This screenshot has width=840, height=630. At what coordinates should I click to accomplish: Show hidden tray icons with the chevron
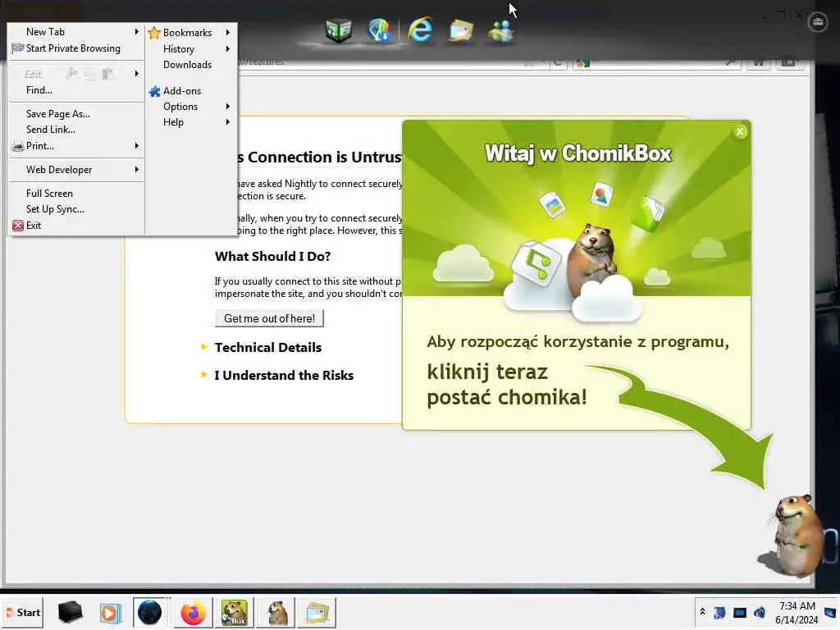[x=702, y=612]
